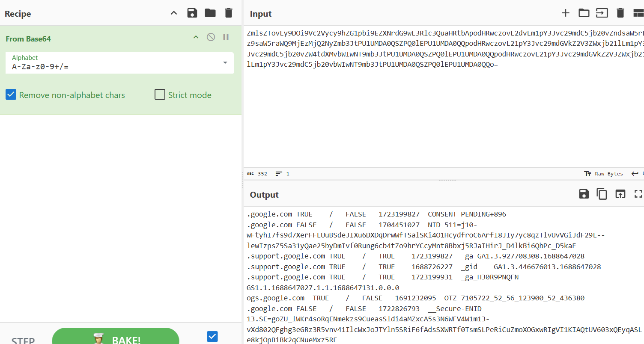The height and width of the screenshot is (344, 644).
Task: Clear the input and output
Action: point(620,13)
